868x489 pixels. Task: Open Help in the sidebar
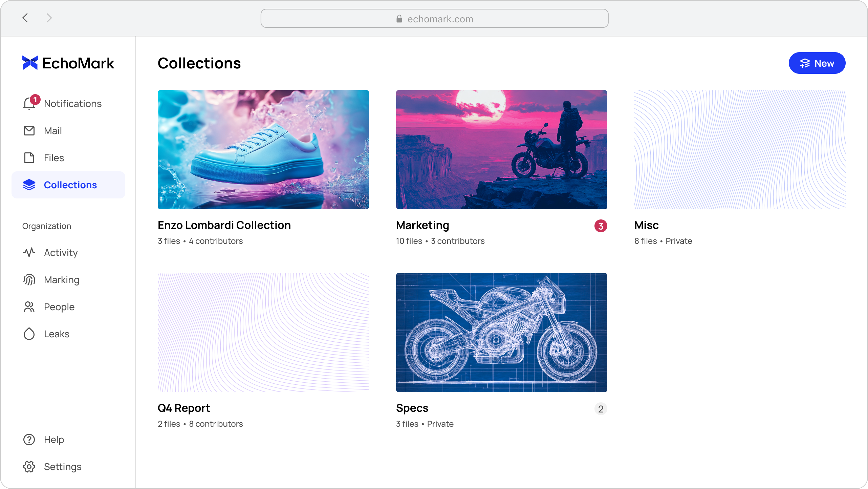[68, 440]
